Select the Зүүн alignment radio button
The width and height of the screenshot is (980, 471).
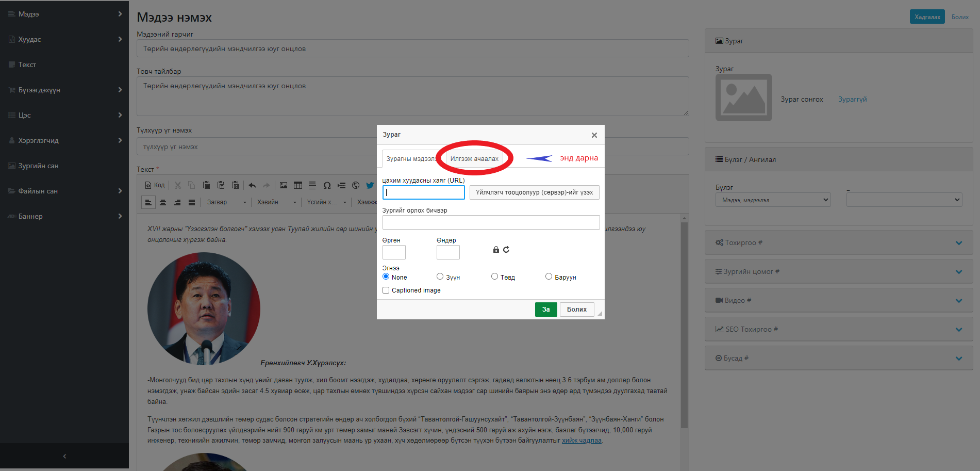440,277
